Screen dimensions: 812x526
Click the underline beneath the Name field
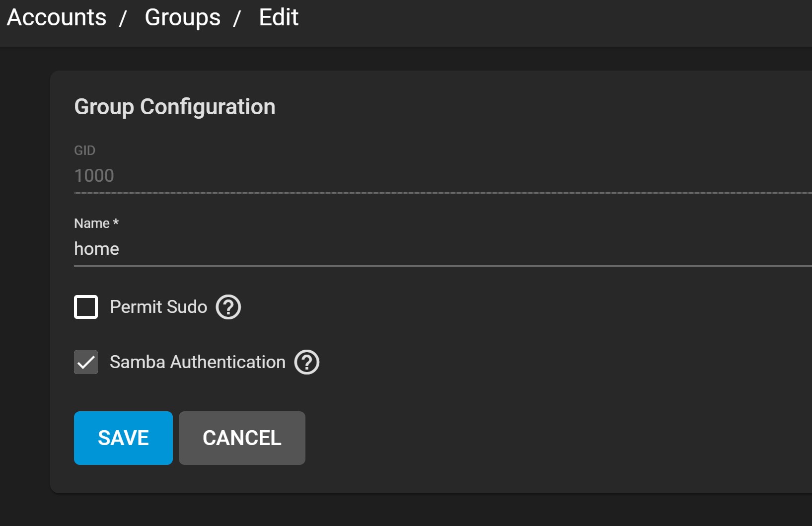click(397, 266)
